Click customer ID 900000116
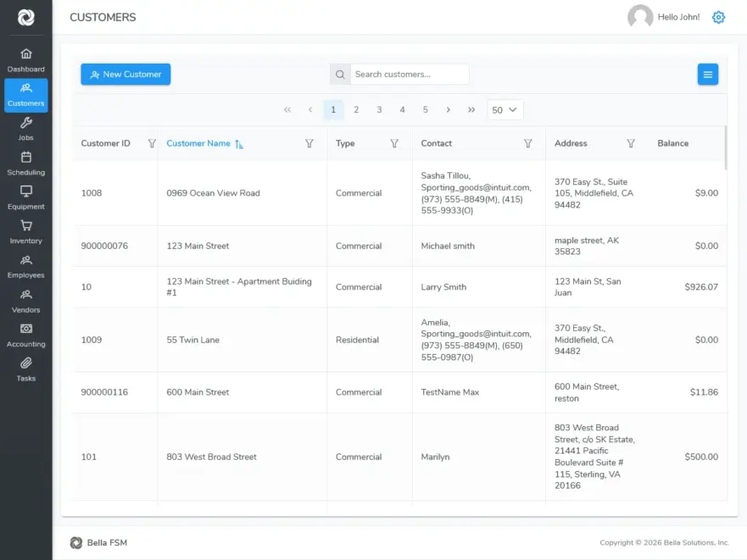 pyautogui.click(x=104, y=392)
